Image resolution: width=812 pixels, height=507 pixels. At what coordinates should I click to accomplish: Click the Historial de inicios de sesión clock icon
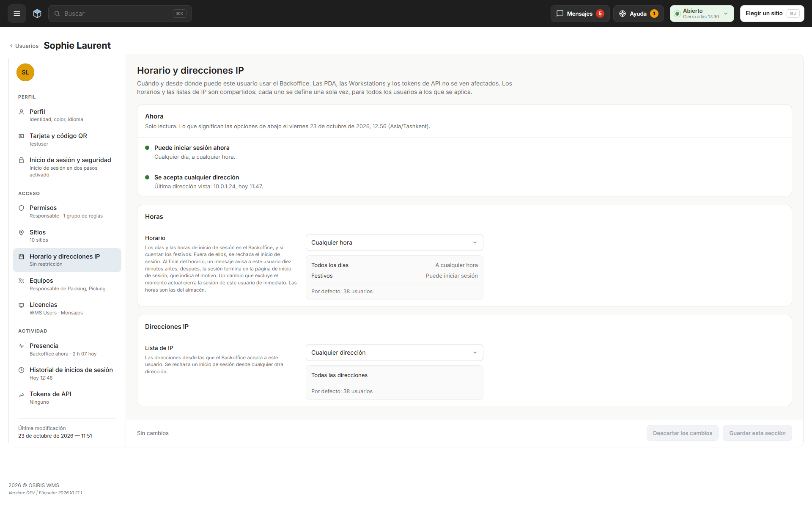[21, 370]
